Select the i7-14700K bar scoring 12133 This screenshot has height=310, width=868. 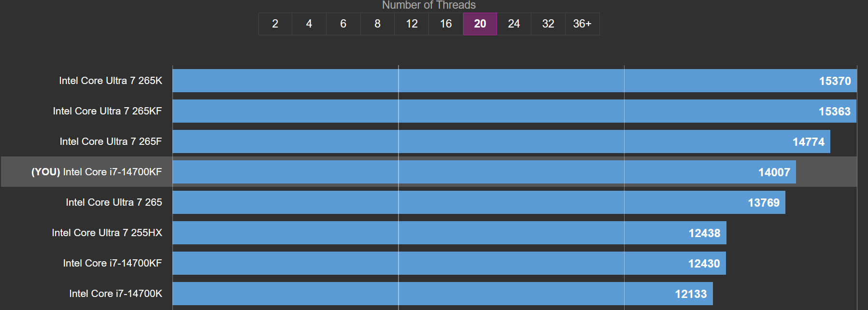[x=442, y=294]
